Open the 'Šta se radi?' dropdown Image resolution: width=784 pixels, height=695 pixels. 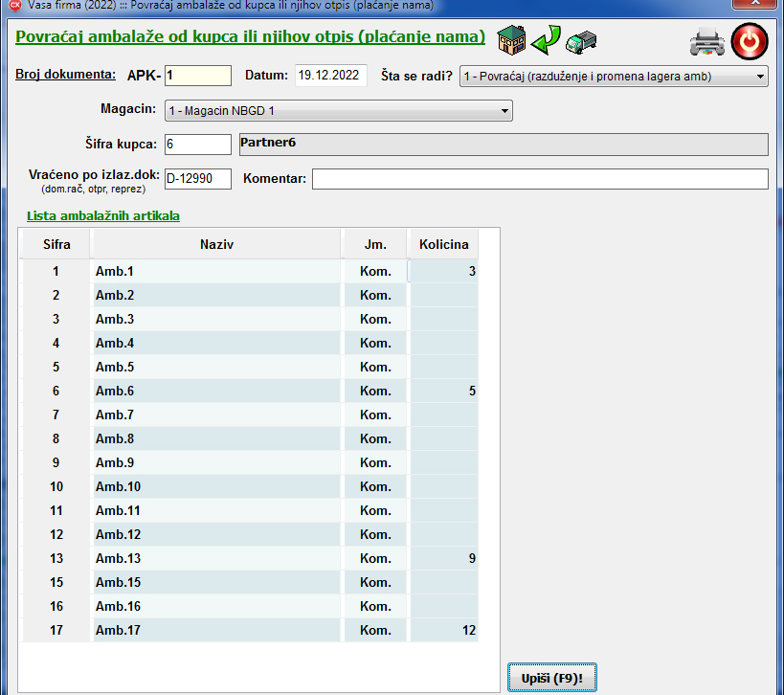(614, 77)
